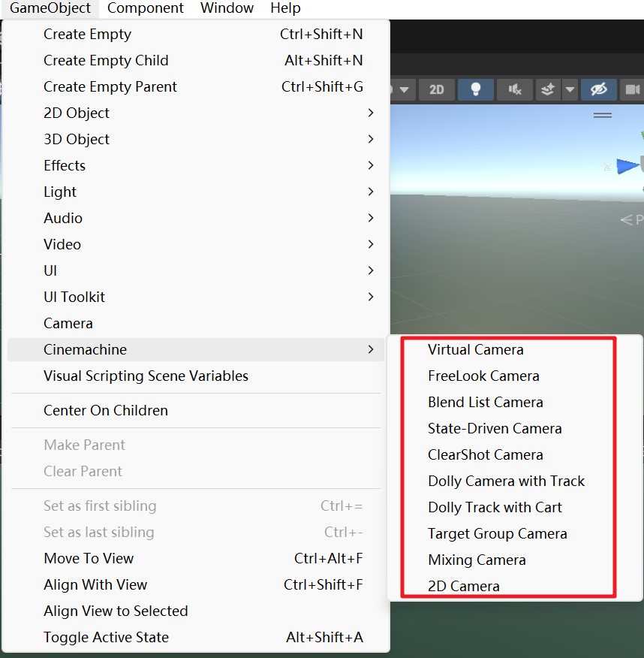Create a State-Driven Camera
This screenshot has height=658, width=644.
(x=514, y=428)
